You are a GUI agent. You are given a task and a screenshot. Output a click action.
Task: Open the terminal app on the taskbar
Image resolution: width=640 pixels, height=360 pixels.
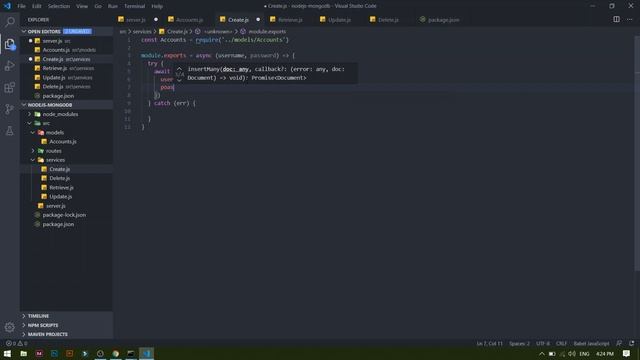click(x=131, y=353)
